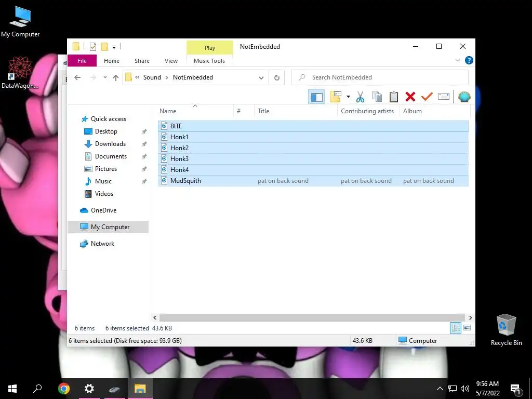Switch to Details view button
The width and height of the screenshot is (532, 399).
455,328
